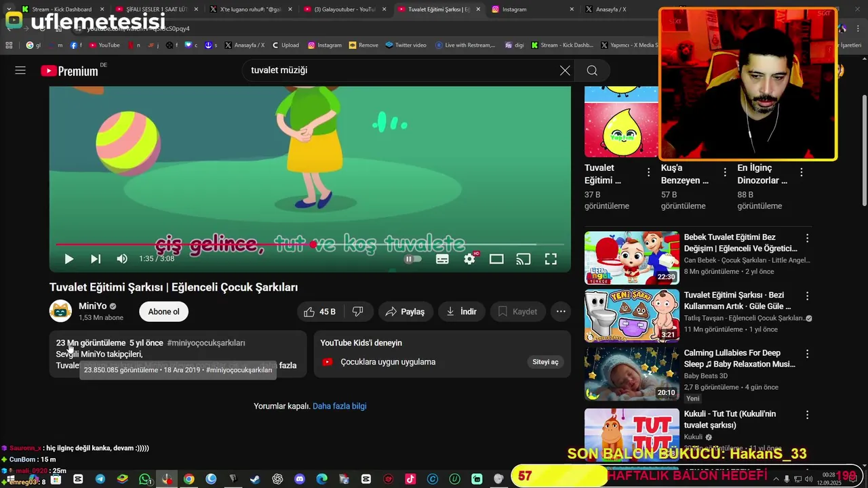
Task: Skip to next video
Action: click(96, 259)
